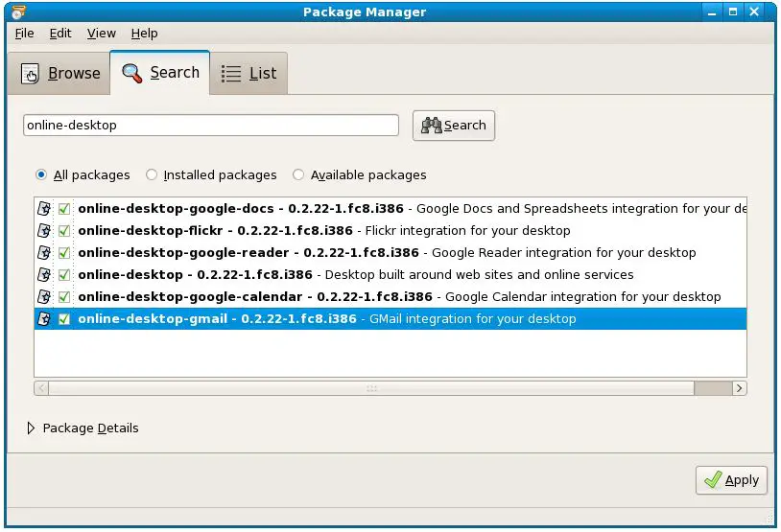The width and height of the screenshot is (781, 532).
Task: Click the horizontal scrollbar right arrow
Action: coord(739,388)
